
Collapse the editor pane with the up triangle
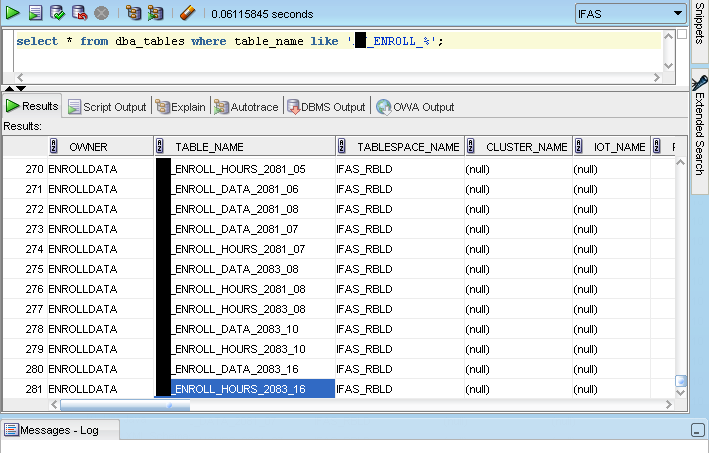(x=10, y=88)
